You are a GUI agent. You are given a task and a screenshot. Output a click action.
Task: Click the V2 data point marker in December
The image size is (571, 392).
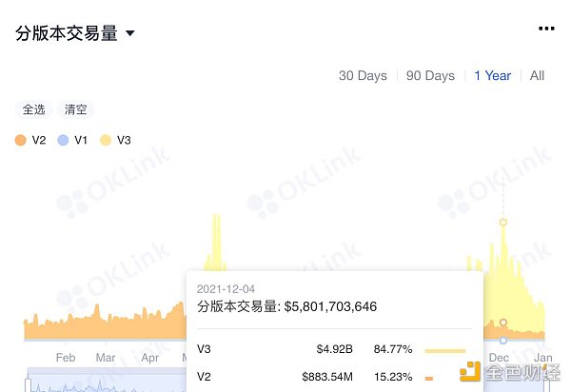point(502,323)
